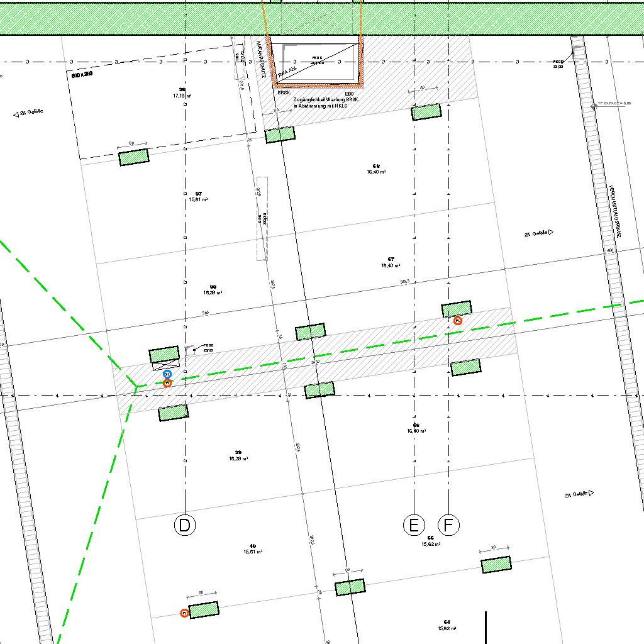
Task: Click the room label 99 with 16,39 m²
Action: point(238,455)
